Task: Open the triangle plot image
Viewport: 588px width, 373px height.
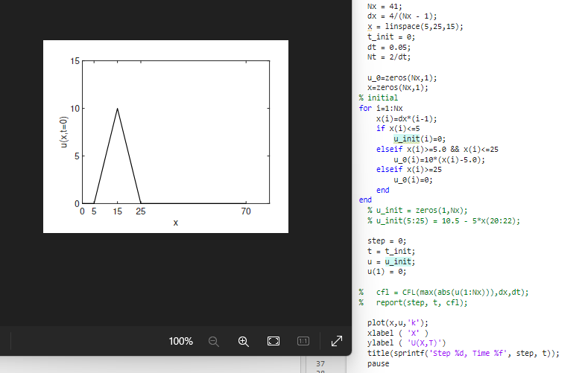Action: [165, 136]
